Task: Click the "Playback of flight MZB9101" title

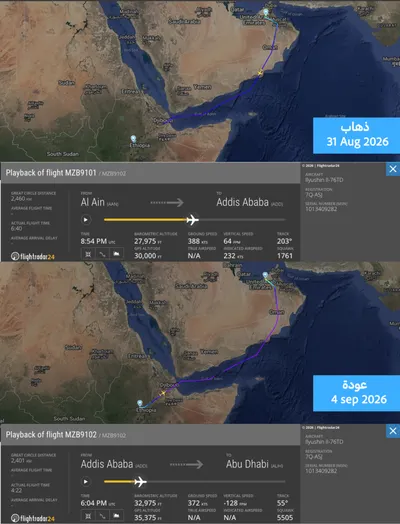Action: (x=51, y=173)
